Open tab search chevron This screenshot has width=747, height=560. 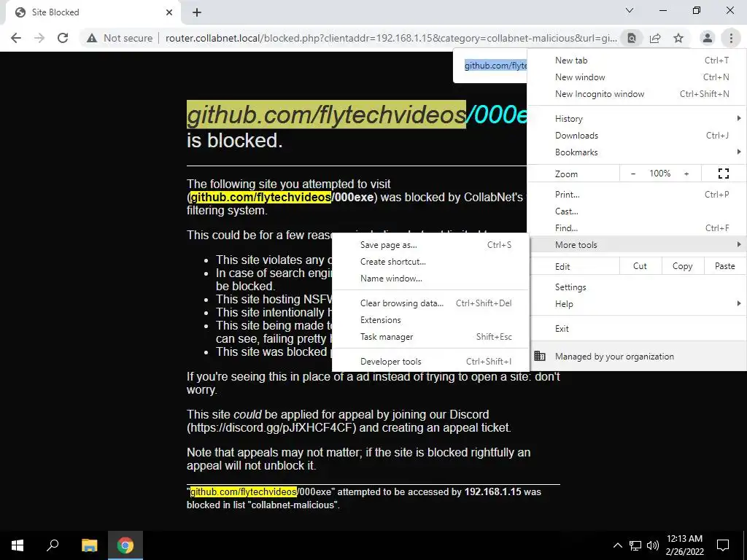(630, 10)
